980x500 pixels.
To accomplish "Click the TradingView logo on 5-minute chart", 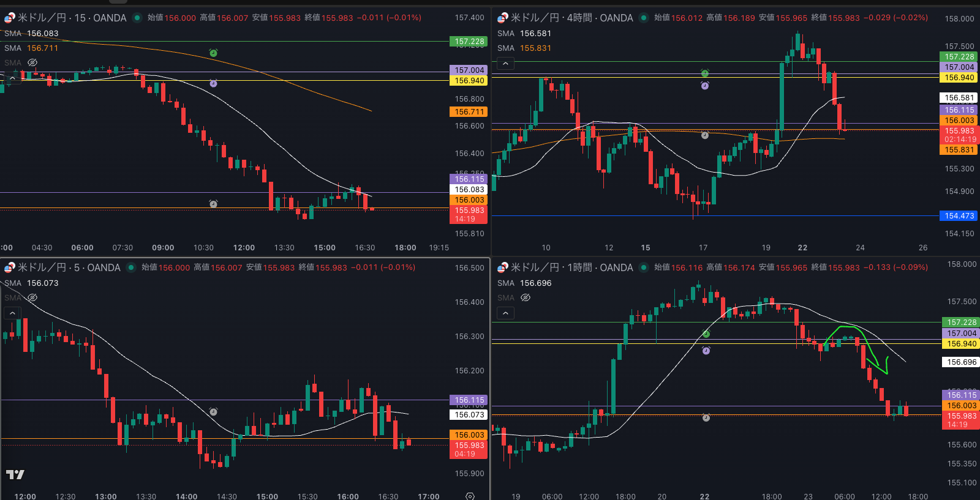I will [x=15, y=474].
